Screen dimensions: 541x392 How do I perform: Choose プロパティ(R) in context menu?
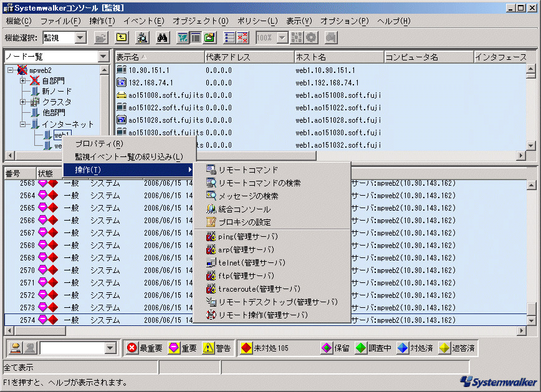coord(130,144)
